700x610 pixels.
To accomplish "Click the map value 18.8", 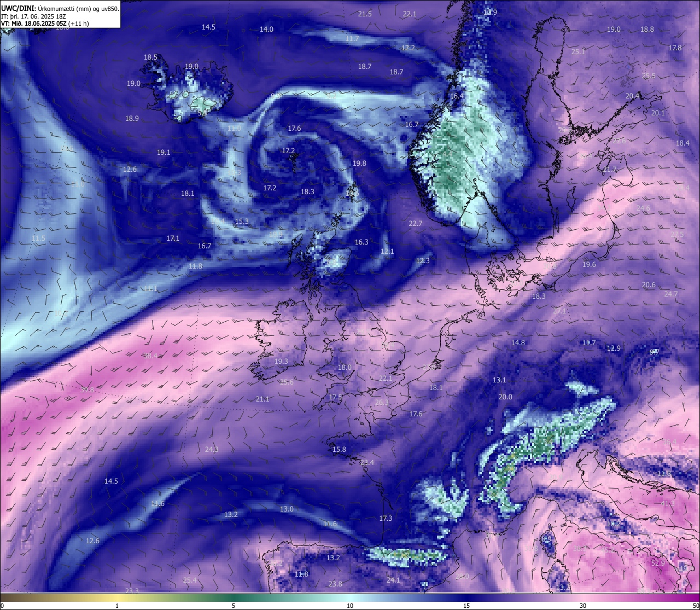I will [647, 30].
